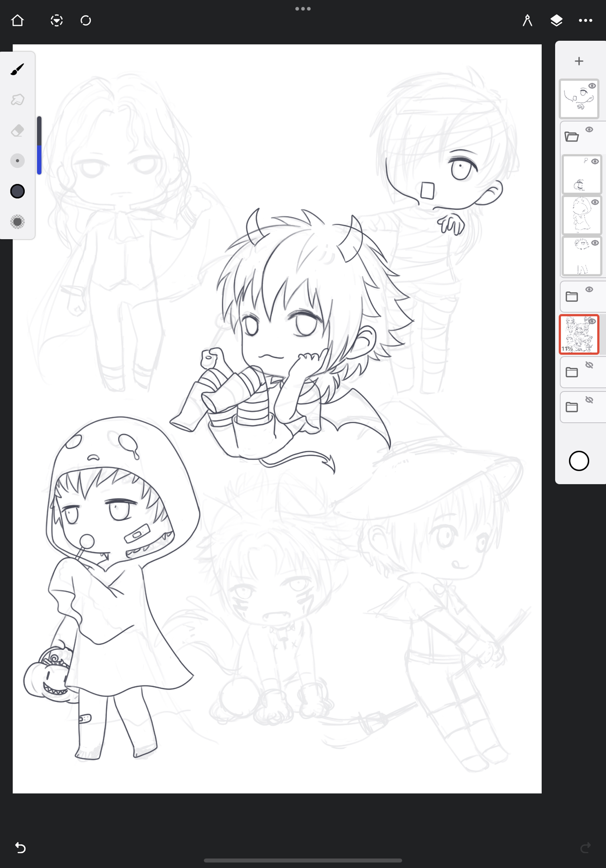Open the three-dot more options menu
Image resolution: width=606 pixels, height=868 pixels.
(x=585, y=20)
